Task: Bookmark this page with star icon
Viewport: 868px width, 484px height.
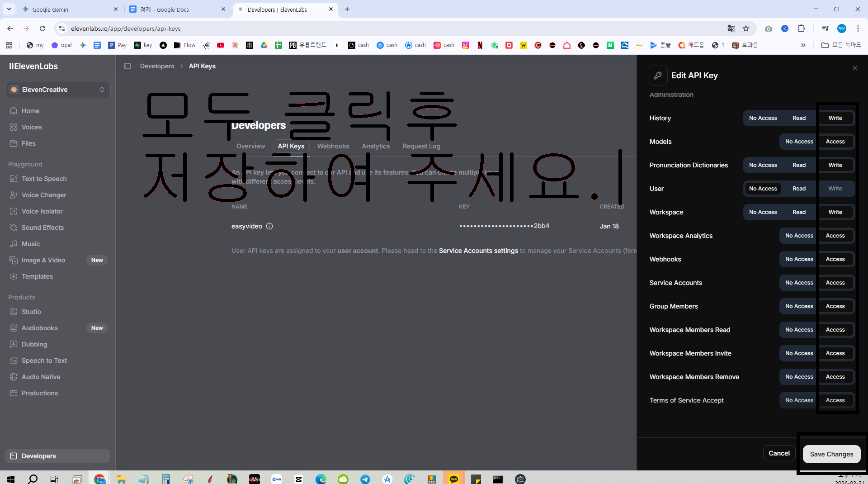Action: [x=746, y=28]
